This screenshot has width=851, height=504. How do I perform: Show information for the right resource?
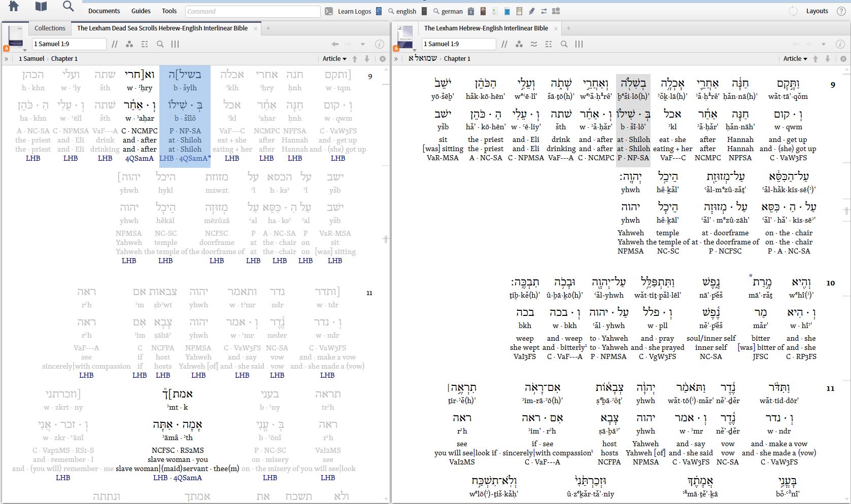coord(840,44)
